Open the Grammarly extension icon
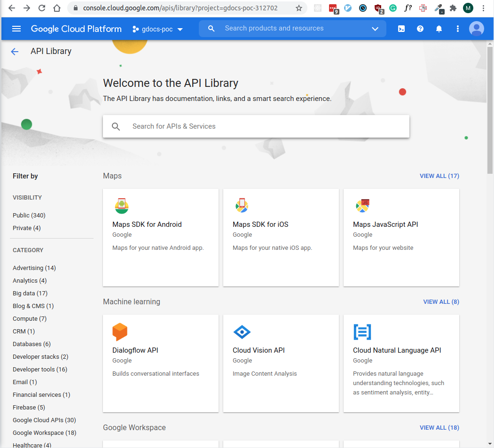This screenshot has height=448, width=494. pos(392,8)
